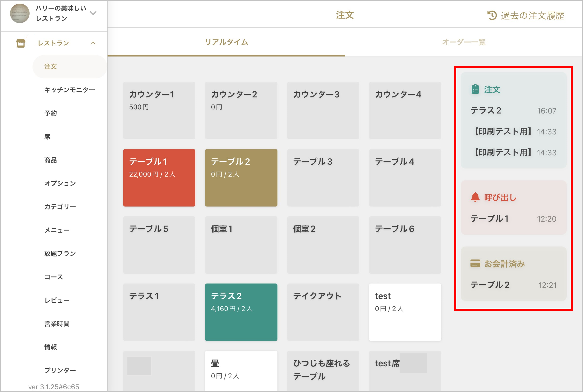Select 注文 in the sidebar
This screenshot has height=392, width=583.
(70, 67)
